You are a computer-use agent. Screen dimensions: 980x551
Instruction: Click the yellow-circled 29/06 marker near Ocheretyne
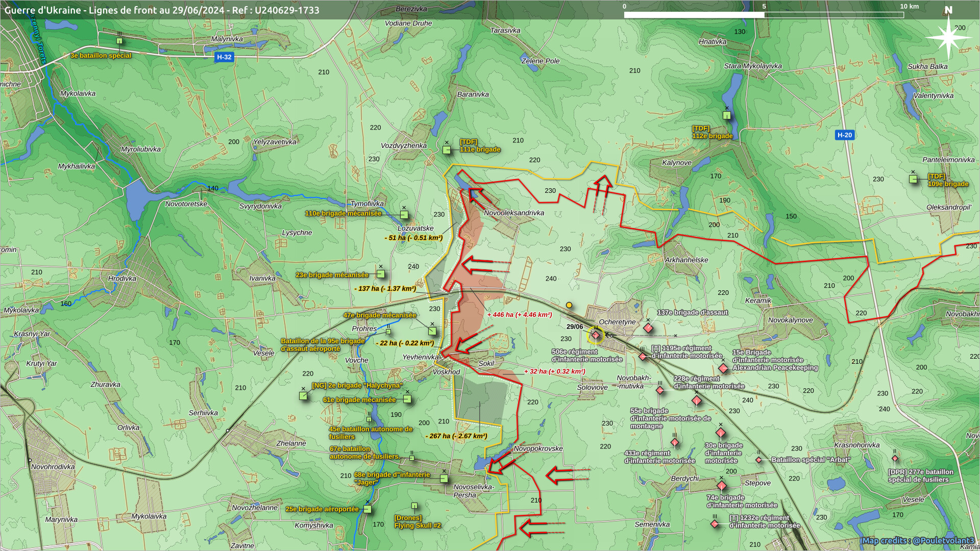596,335
